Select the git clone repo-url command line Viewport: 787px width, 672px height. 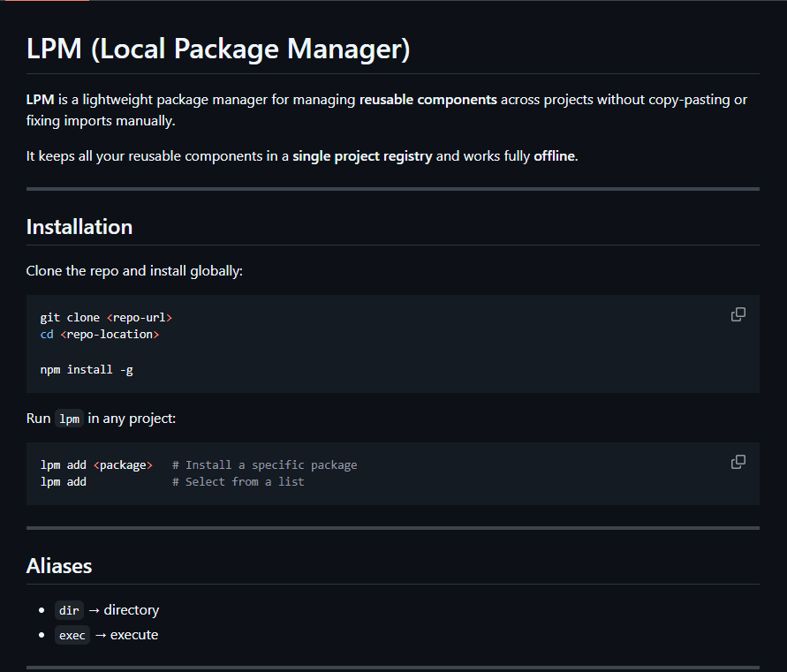[106, 316]
